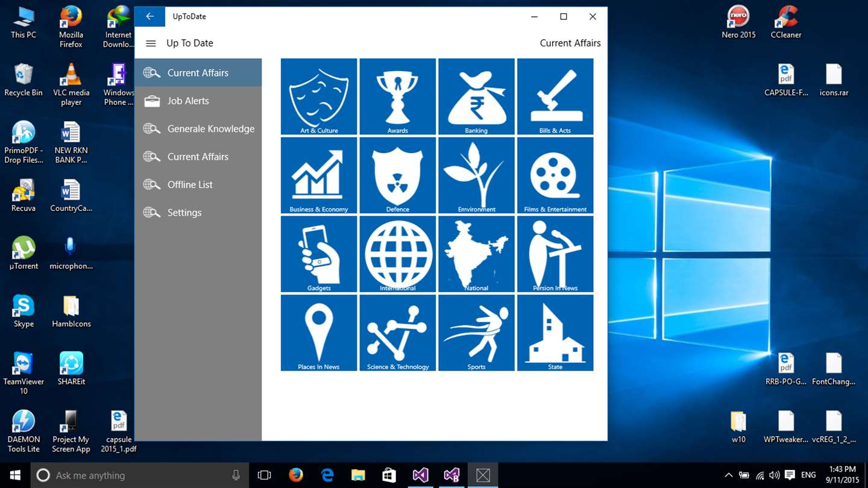Open Offline List in the sidebar
The width and height of the screenshot is (868, 488).
pyautogui.click(x=198, y=184)
